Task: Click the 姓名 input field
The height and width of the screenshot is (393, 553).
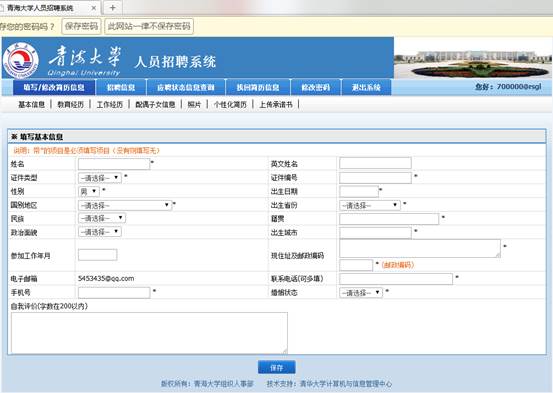Action: 114,164
